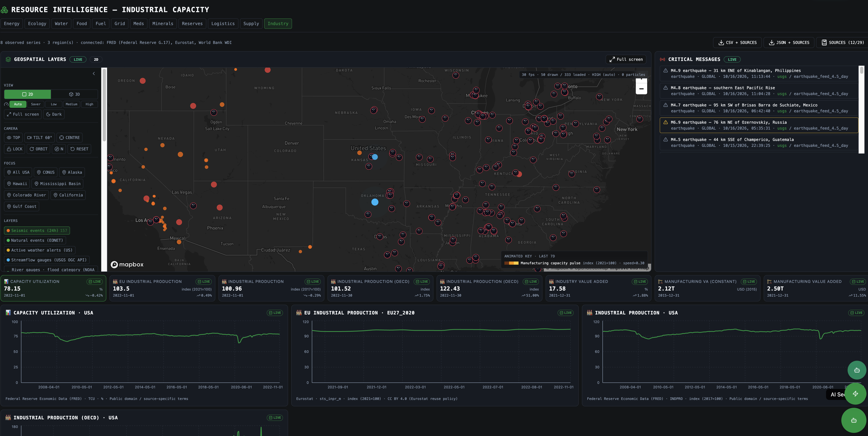This screenshot has height=436, width=868.
Task: Download JSON + SOURCES
Action: [789, 43]
